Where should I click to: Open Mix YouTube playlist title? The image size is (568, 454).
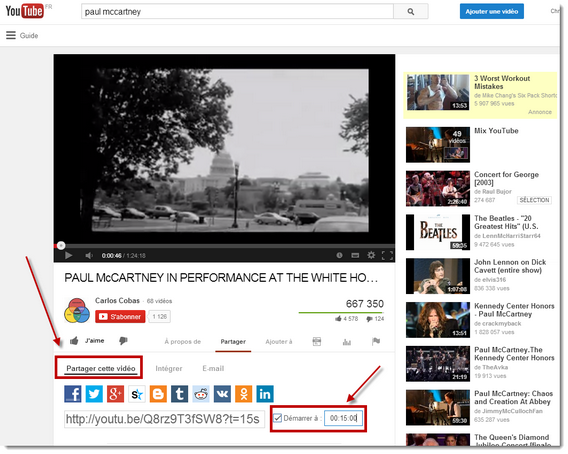coord(496,131)
